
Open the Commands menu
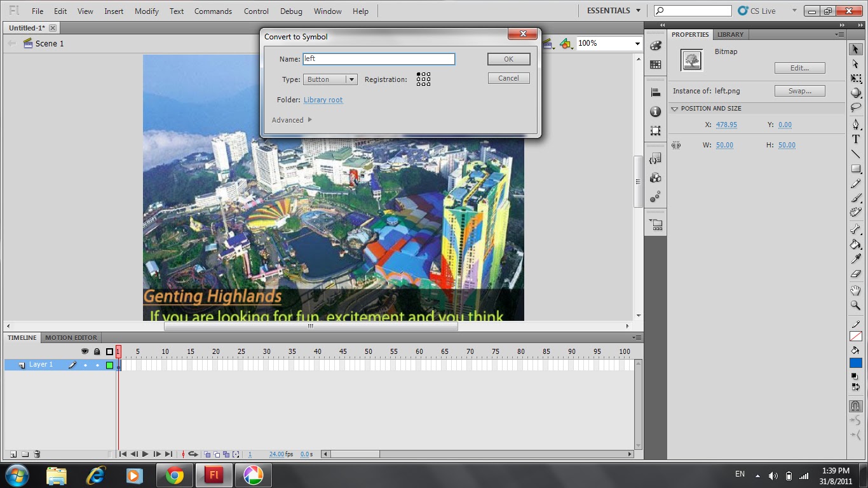(x=213, y=11)
